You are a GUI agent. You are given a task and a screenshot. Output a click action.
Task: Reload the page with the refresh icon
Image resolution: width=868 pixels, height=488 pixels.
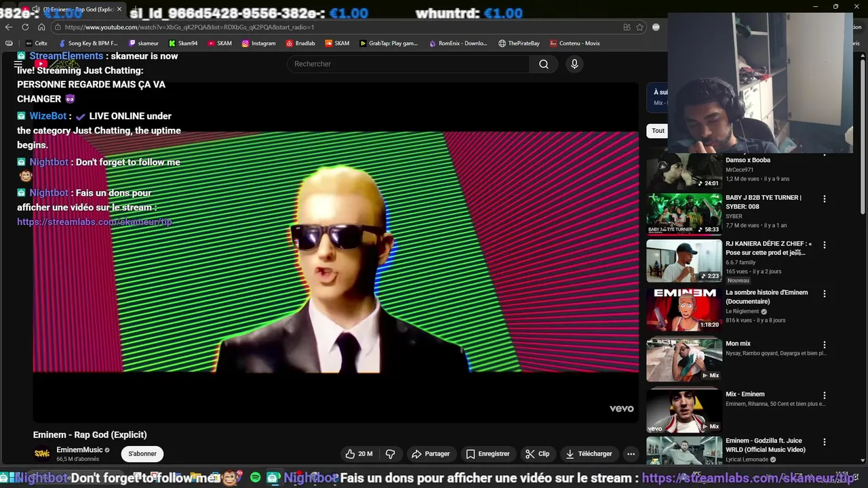(x=25, y=27)
